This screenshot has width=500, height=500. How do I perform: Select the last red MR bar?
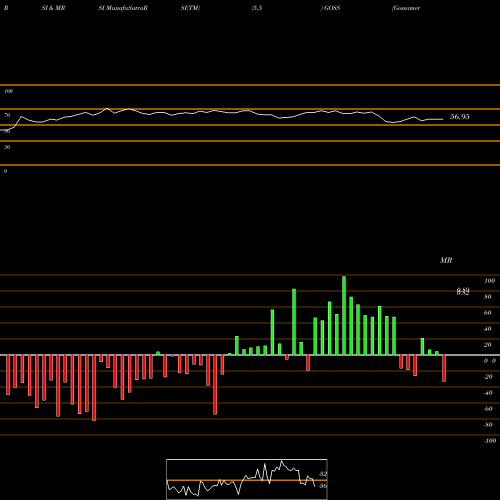(x=444, y=368)
